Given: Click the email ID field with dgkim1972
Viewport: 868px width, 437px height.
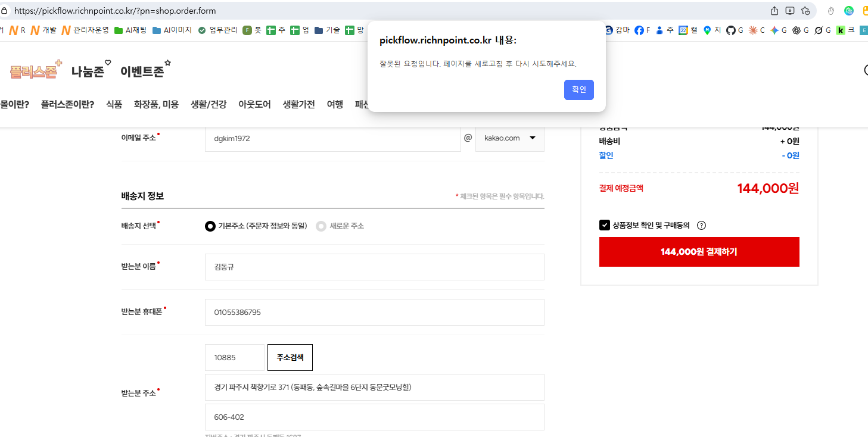Looking at the screenshot, I should (x=333, y=138).
